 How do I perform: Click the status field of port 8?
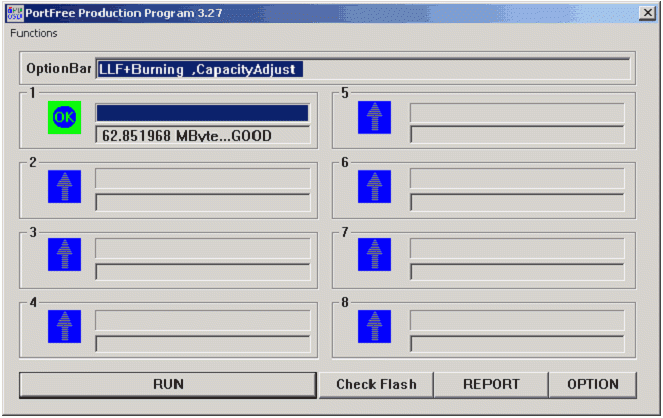(x=517, y=344)
